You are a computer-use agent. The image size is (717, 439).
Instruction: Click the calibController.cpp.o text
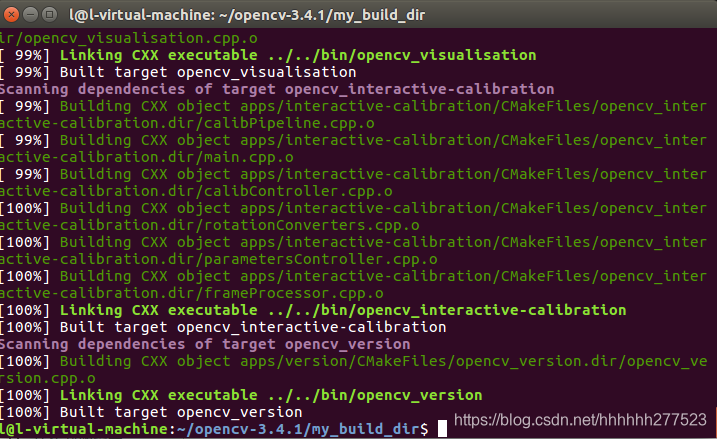(x=298, y=191)
